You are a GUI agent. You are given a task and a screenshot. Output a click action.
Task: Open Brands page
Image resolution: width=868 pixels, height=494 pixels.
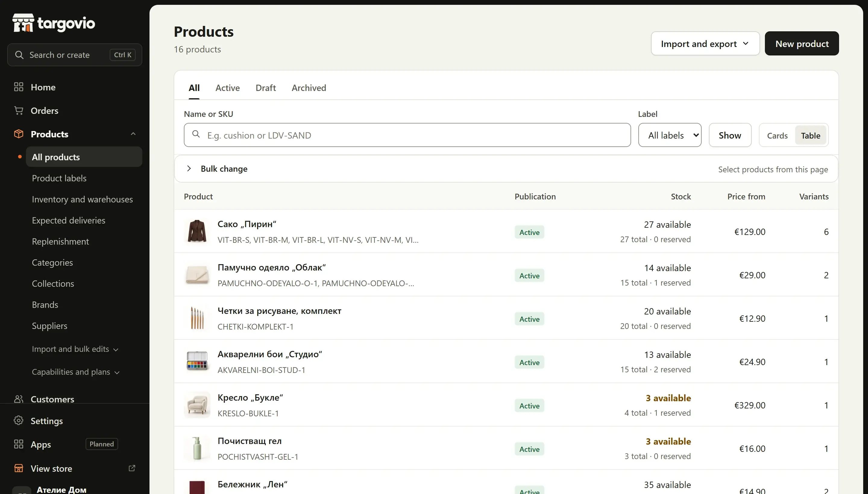click(45, 305)
